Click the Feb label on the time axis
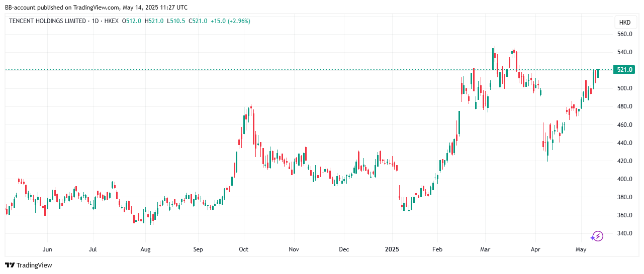Screen dimensions: 644x274 click(x=437, y=249)
